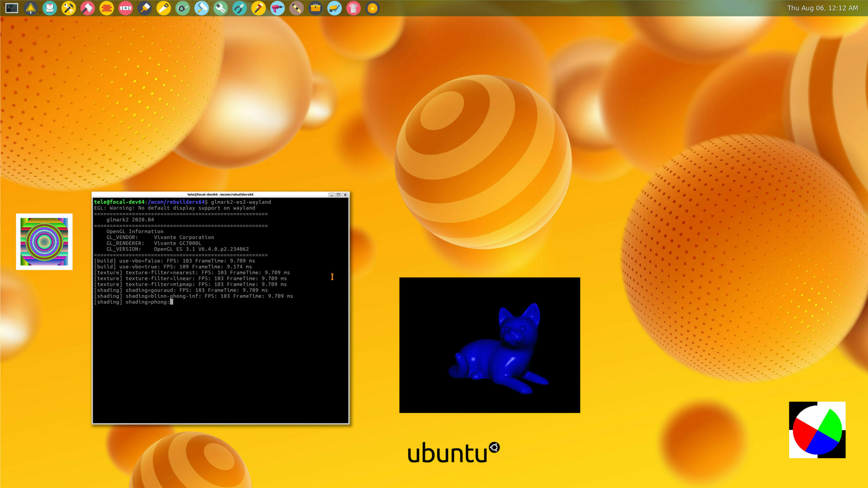Viewport: 868px width, 488px height.
Task: Click the 'use-vbo=true: FPS: 109' line
Action: (x=173, y=267)
